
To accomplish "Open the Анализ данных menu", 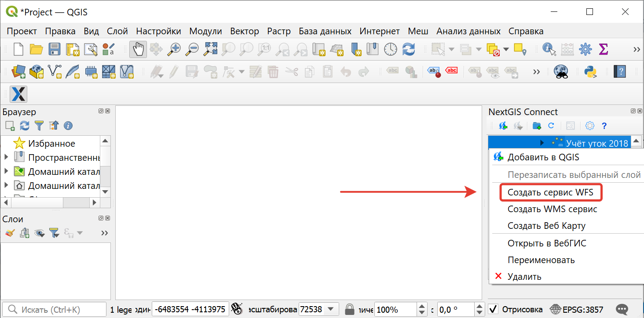I will (x=468, y=31).
